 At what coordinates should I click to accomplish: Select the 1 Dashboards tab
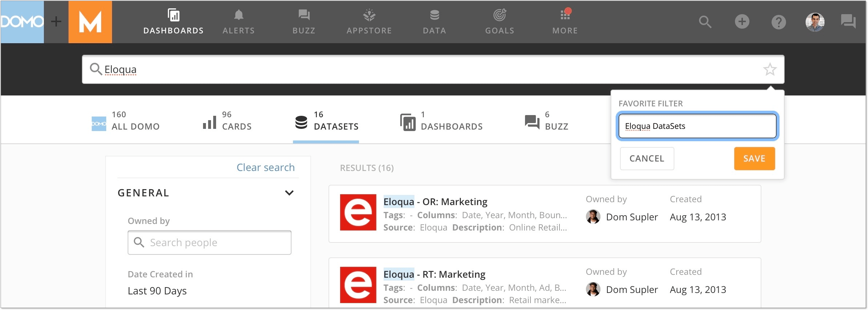click(x=441, y=121)
